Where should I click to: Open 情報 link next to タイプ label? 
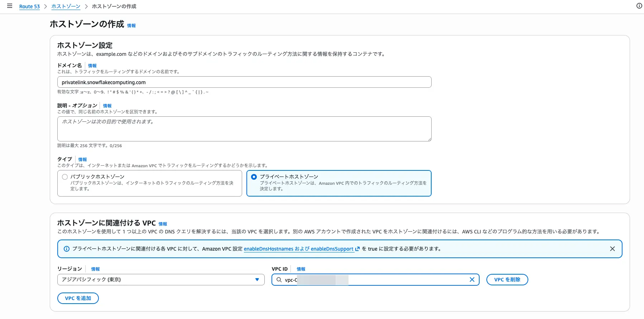coord(82,160)
